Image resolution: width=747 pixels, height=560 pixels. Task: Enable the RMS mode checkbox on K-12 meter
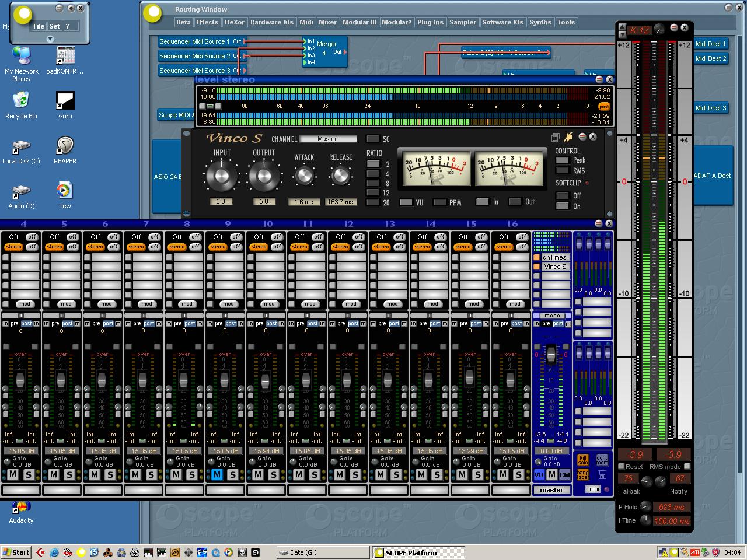tap(687, 466)
